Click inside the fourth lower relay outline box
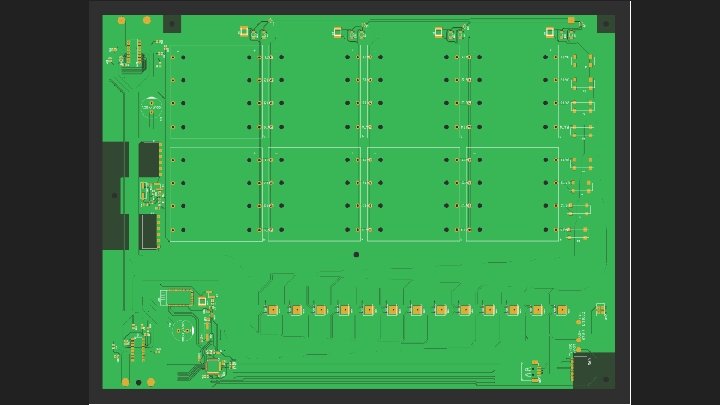The width and height of the screenshot is (720, 405). [512, 194]
